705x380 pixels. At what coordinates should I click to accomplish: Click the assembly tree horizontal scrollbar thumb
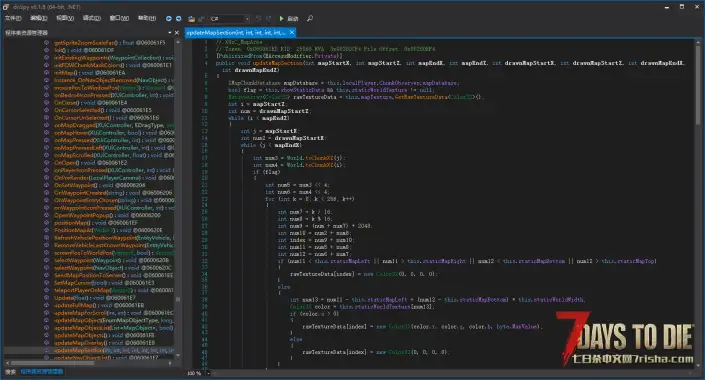tap(52, 363)
